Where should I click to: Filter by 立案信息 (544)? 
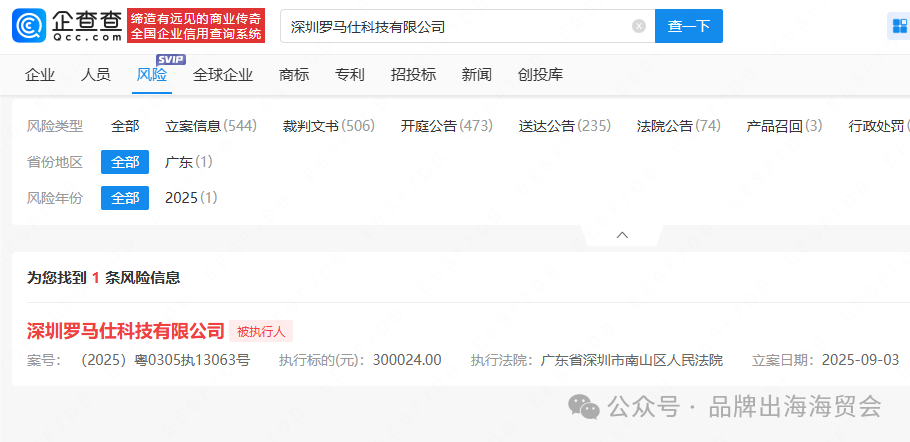211,126
